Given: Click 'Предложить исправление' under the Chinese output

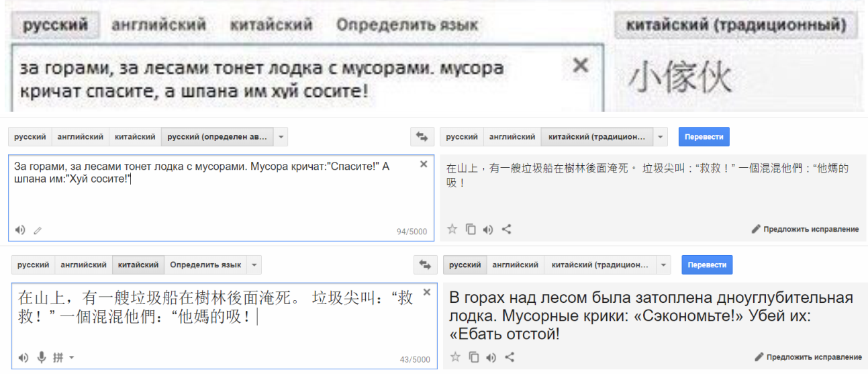Looking at the screenshot, I should pos(805,230).
